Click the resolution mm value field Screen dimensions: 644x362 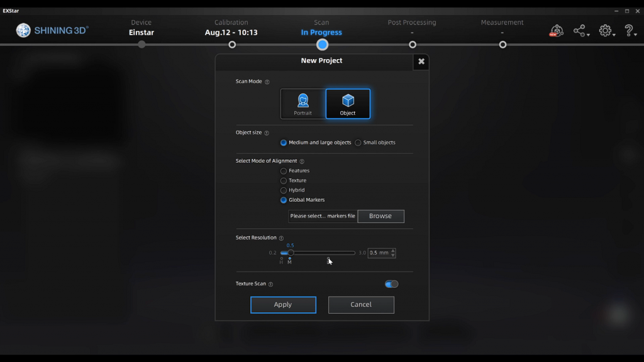[x=379, y=253]
